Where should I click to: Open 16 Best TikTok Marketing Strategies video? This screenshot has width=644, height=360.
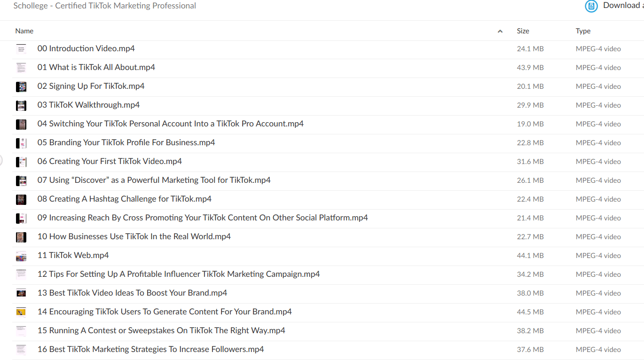[150, 349]
